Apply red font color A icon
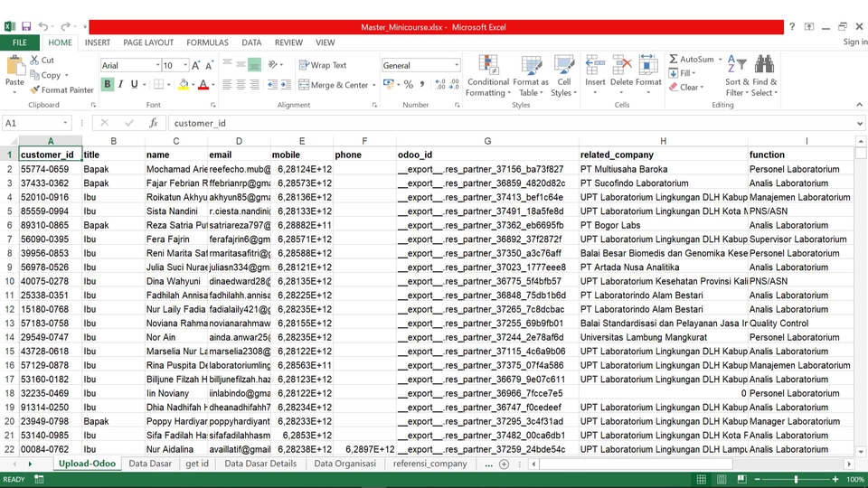Viewport: 868px width, 488px height. coord(203,85)
